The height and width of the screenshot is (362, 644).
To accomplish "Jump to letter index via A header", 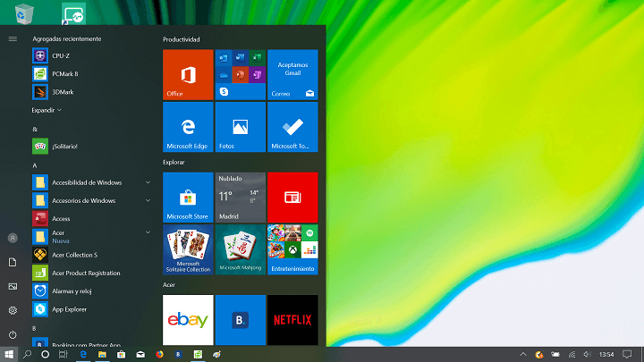I will click(35, 165).
